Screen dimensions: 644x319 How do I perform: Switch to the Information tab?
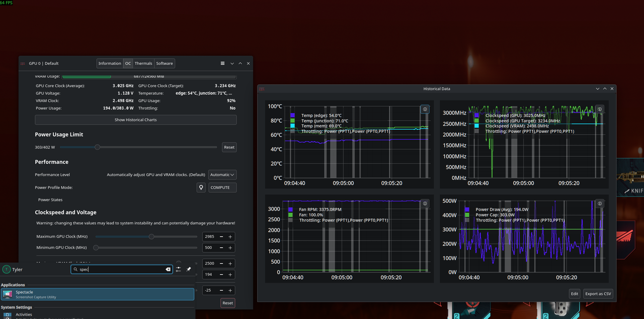tap(110, 63)
